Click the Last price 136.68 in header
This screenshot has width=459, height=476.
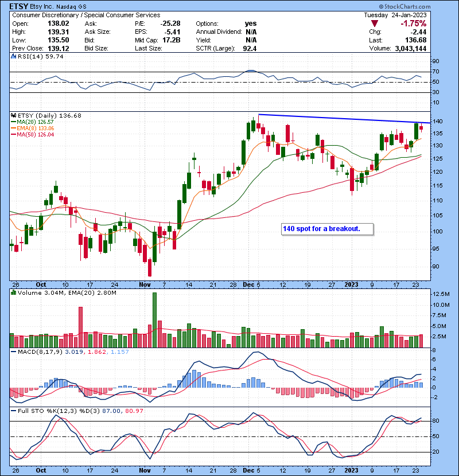tap(416, 40)
